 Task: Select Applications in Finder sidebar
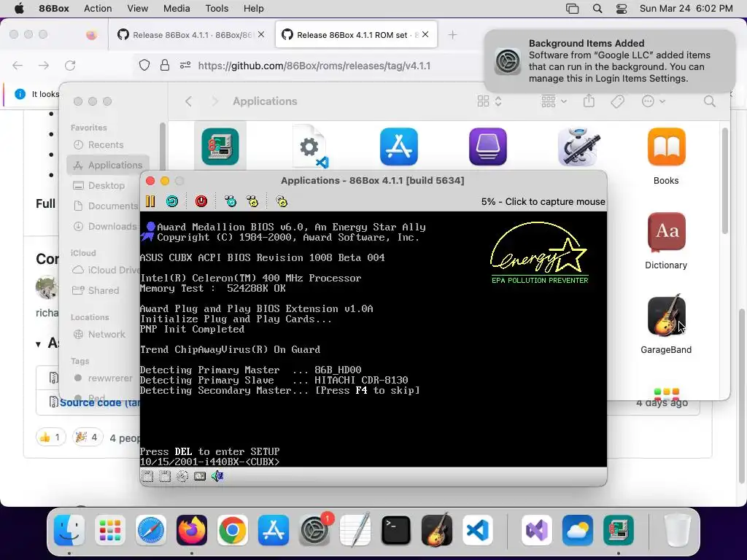point(108,166)
